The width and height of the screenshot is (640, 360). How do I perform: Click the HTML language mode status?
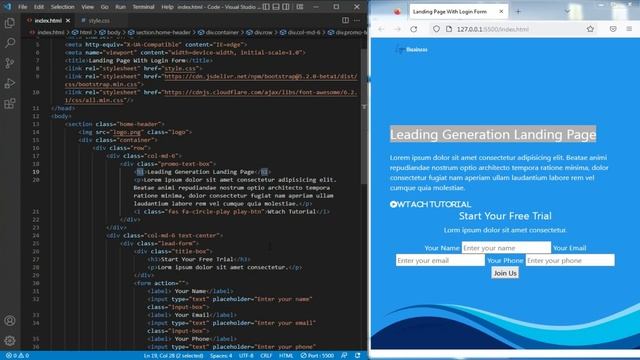pyautogui.click(x=286, y=356)
